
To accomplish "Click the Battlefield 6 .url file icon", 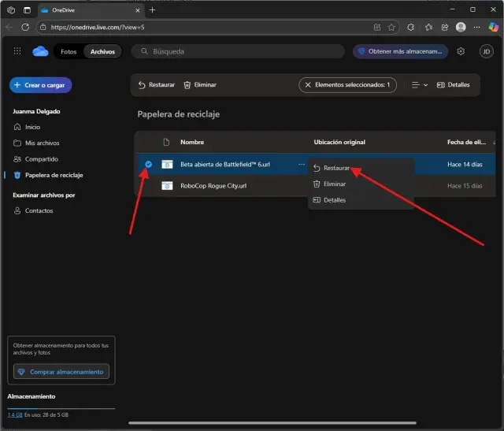I will [x=167, y=164].
